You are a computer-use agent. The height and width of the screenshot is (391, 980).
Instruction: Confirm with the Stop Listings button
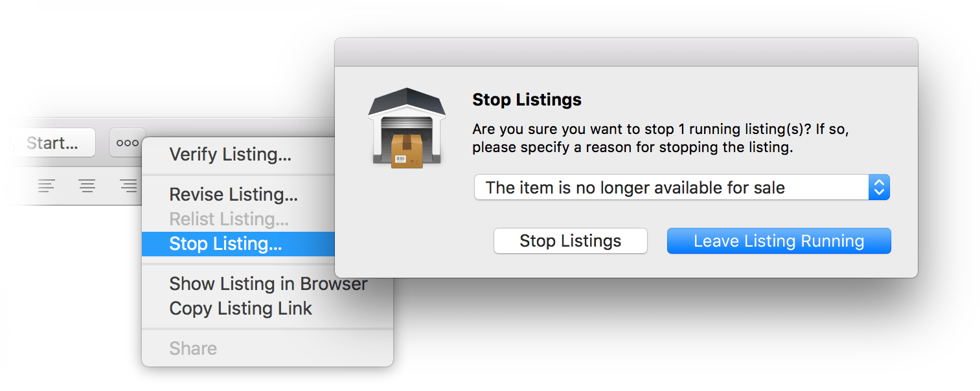pos(571,241)
